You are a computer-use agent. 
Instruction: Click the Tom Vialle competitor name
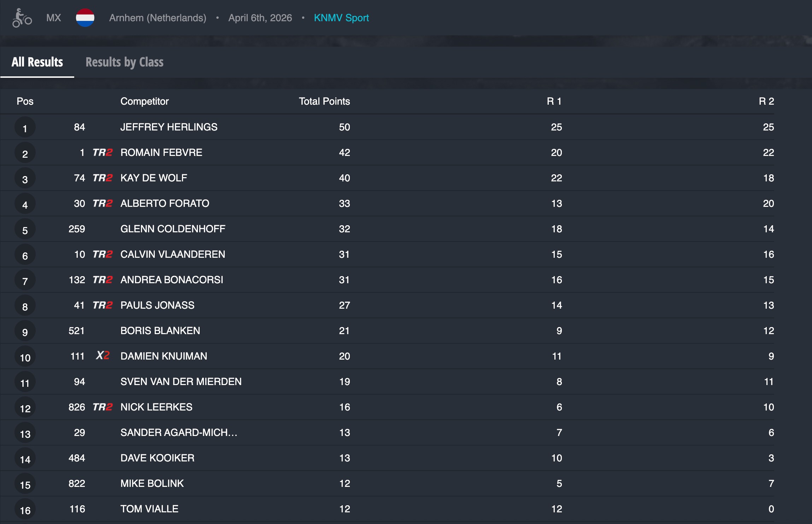click(x=149, y=509)
